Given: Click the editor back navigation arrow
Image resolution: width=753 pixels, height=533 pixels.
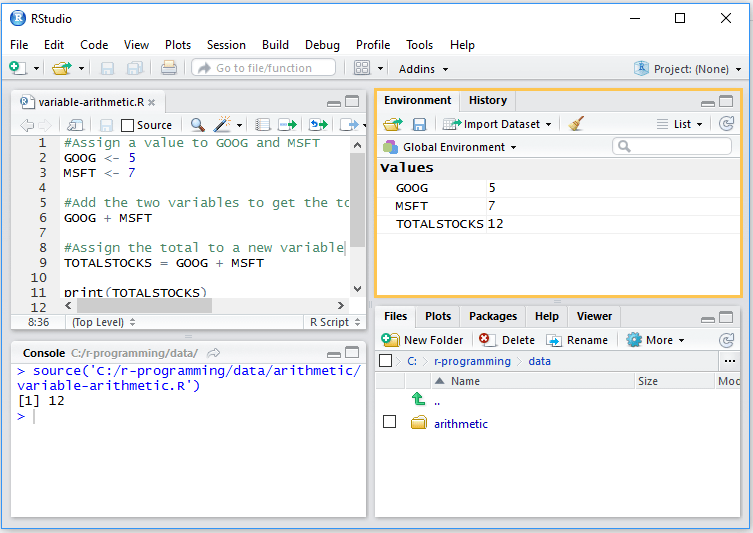Looking at the screenshot, I should [27, 125].
